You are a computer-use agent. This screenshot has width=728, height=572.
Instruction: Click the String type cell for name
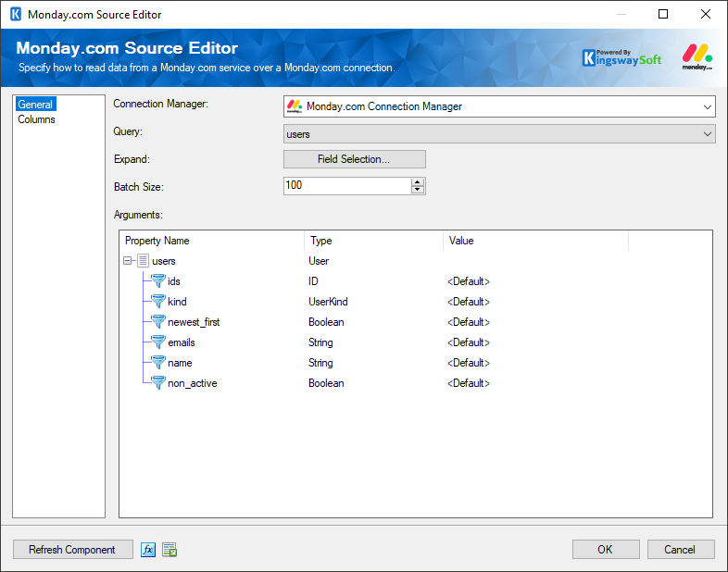[320, 363]
